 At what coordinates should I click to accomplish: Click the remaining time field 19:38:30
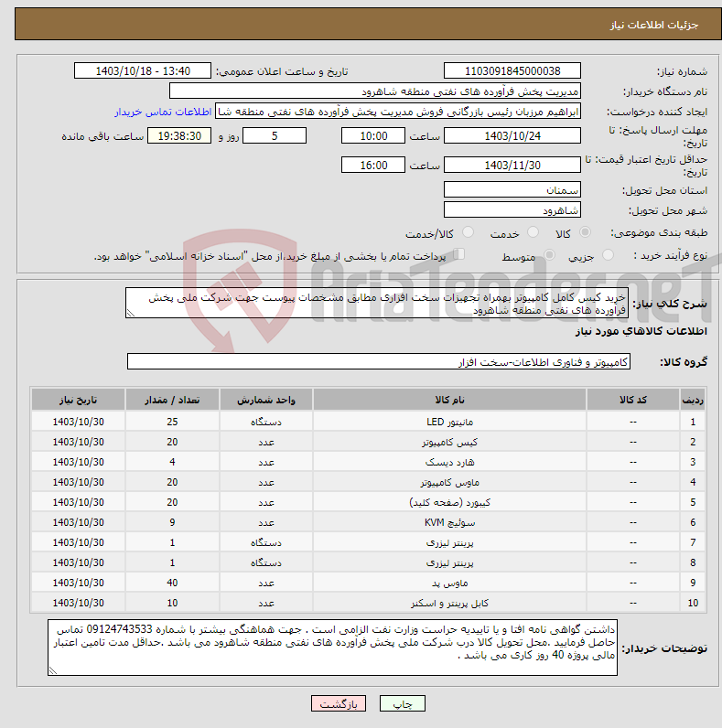pos(179,136)
